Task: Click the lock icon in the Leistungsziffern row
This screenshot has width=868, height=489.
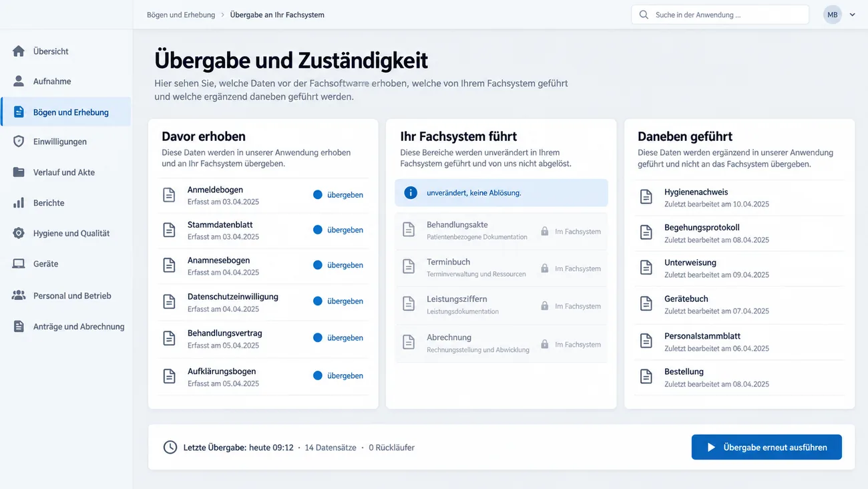Action: (x=545, y=306)
